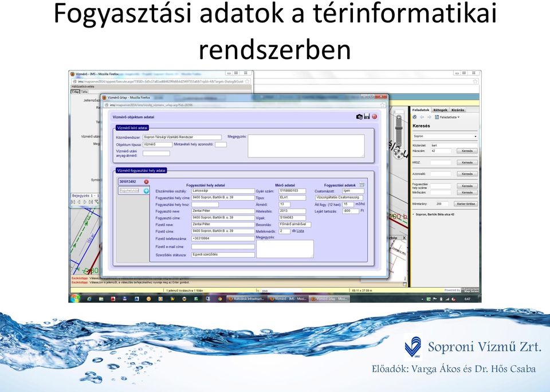This screenshot has height=392, width=550.
Task: Save the Vízmérő objektum form via floppy icon
Action: pyautogui.click(x=367, y=116)
